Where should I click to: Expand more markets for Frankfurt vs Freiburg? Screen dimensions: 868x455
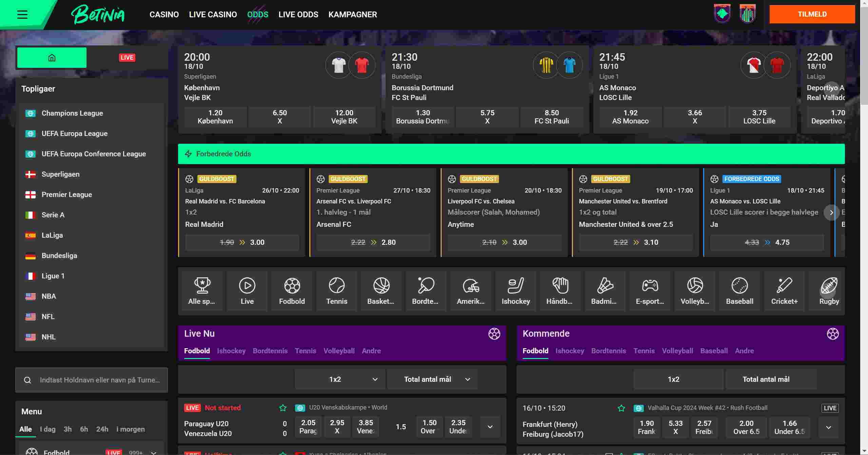[829, 428]
